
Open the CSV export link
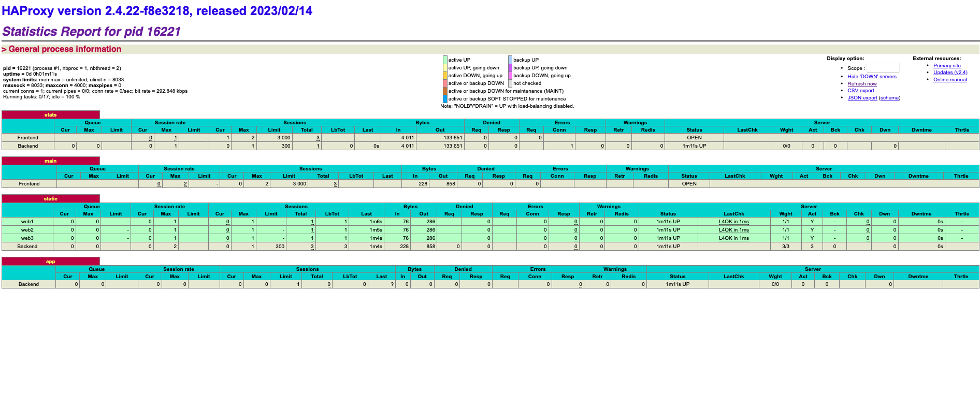click(x=861, y=91)
